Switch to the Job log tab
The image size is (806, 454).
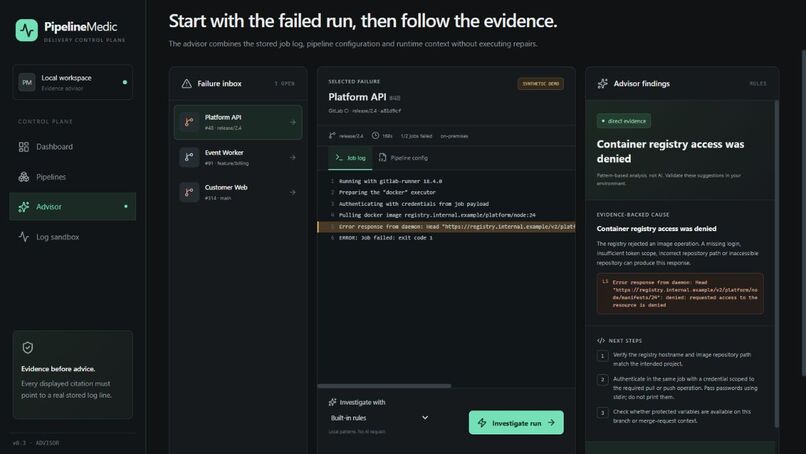coord(350,158)
